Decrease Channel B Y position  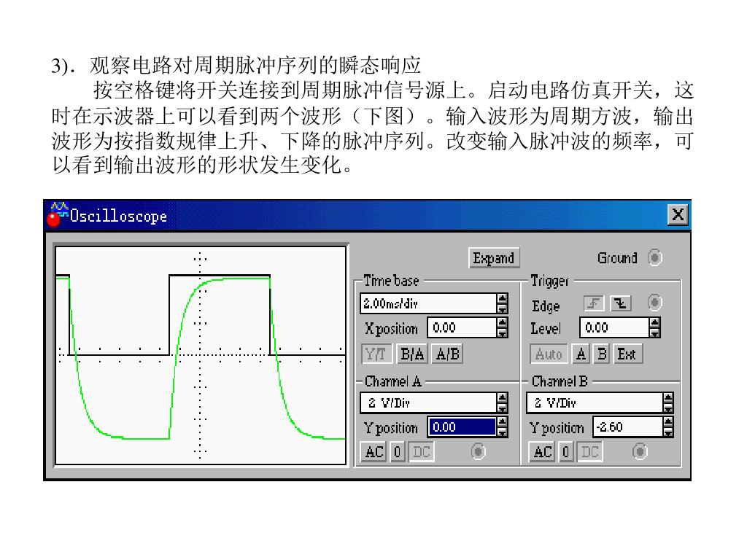coord(668,432)
